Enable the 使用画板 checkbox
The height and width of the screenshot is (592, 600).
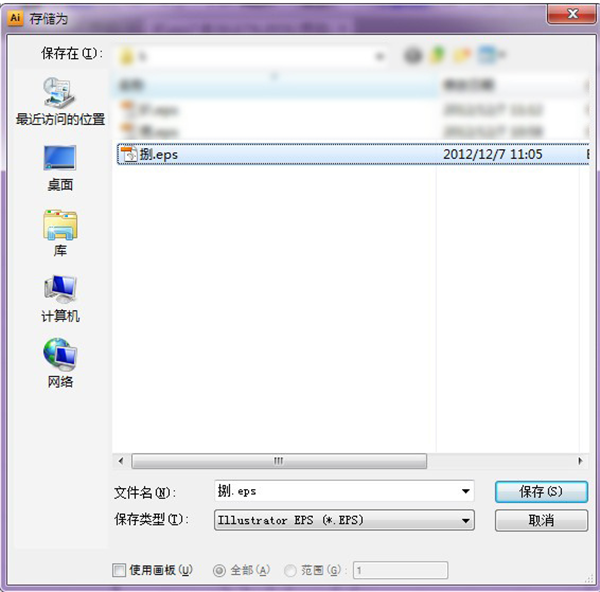click(120, 570)
